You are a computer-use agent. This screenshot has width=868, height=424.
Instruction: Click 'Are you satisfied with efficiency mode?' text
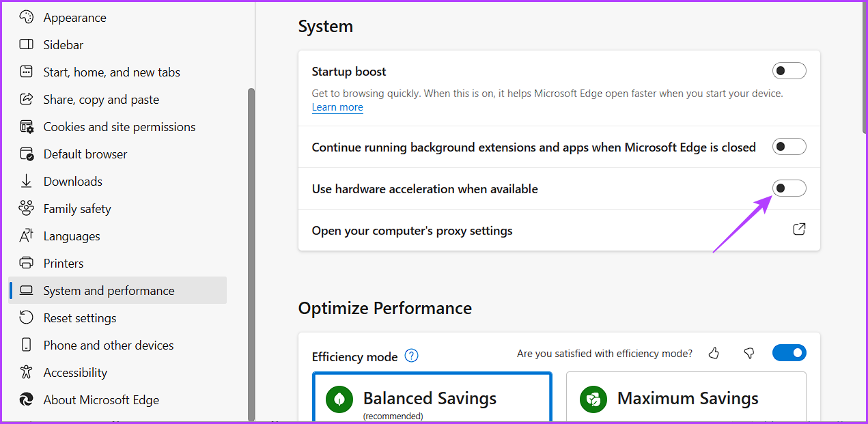coord(605,353)
